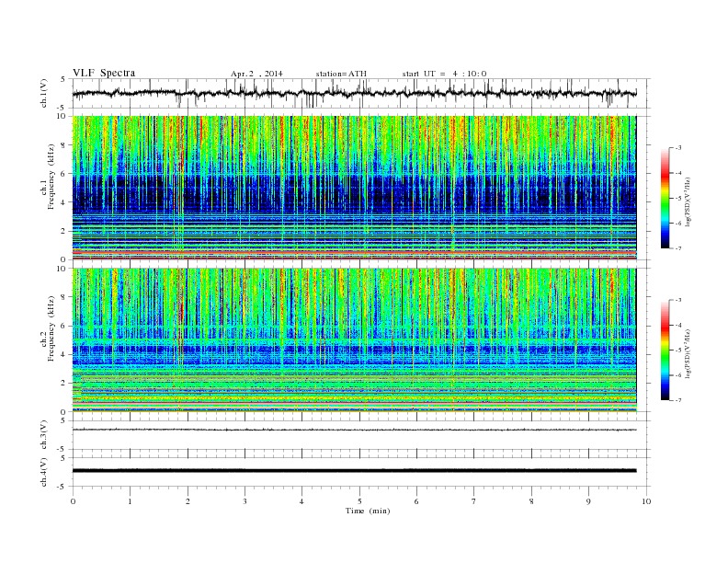Screen dimensions: 728x563
Task: Click the ch.1 spectrogram color bar
Action: [x=665, y=198]
